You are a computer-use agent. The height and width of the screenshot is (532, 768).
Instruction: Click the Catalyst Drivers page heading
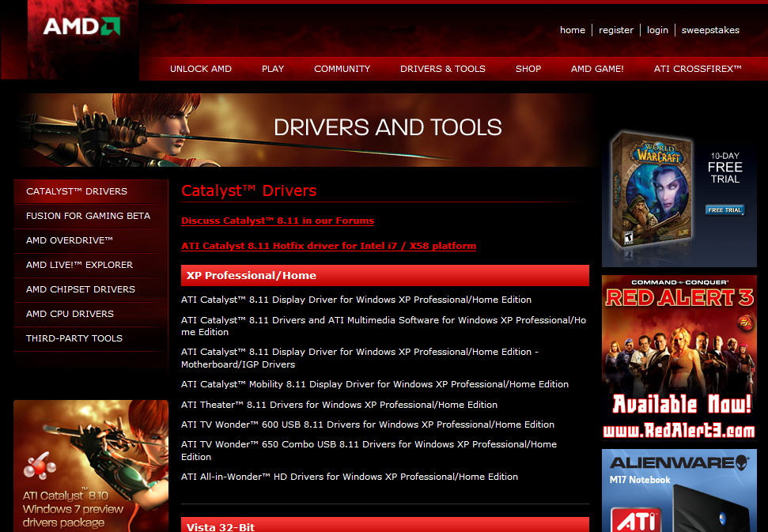coord(249,191)
